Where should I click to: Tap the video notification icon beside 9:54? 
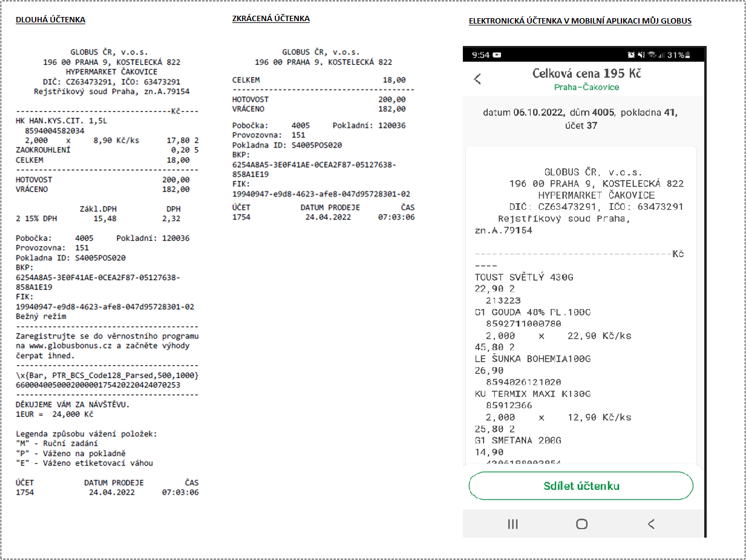(x=497, y=55)
